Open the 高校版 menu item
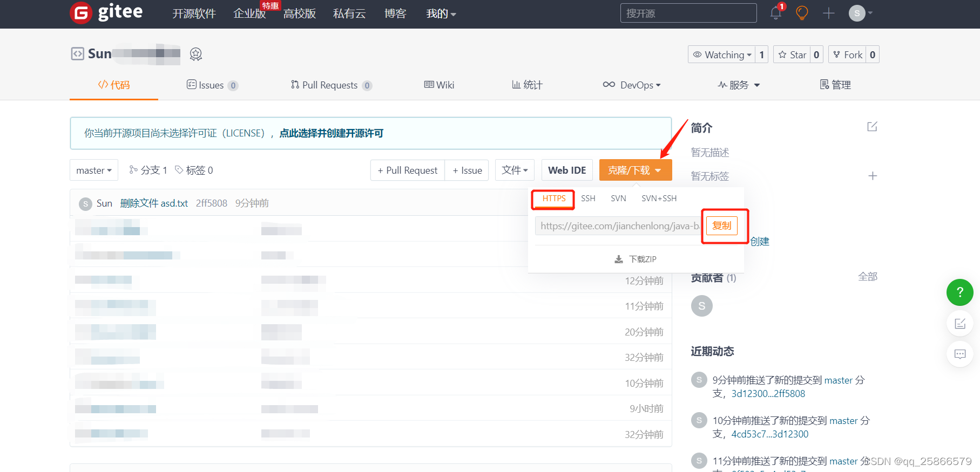Screen dimensions: 980x472 tap(300, 13)
